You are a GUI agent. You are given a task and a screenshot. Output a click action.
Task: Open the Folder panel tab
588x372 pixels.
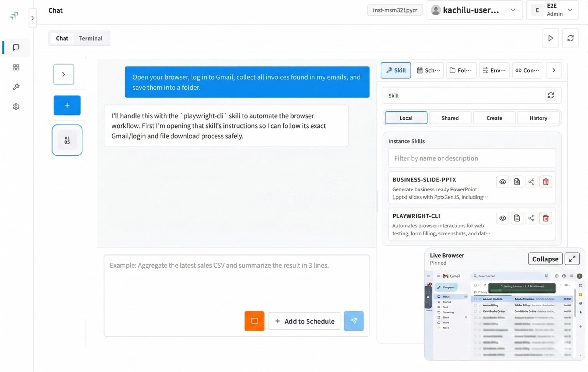[x=461, y=70]
